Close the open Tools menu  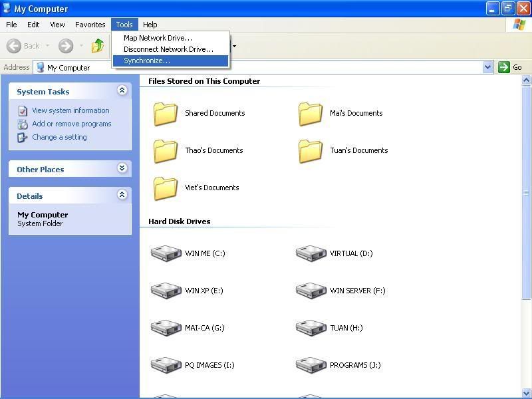point(124,25)
